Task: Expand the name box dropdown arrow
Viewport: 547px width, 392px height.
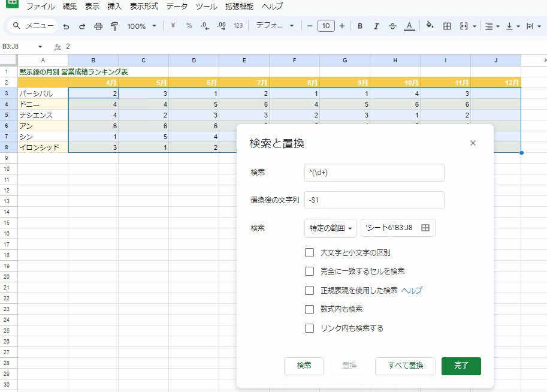Action: click(x=40, y=46)
